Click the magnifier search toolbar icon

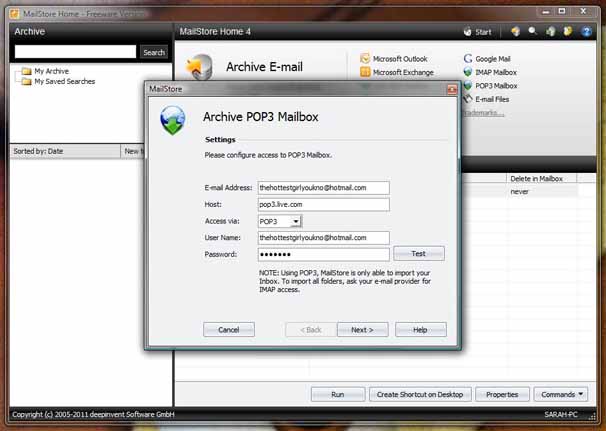(533, 31)
